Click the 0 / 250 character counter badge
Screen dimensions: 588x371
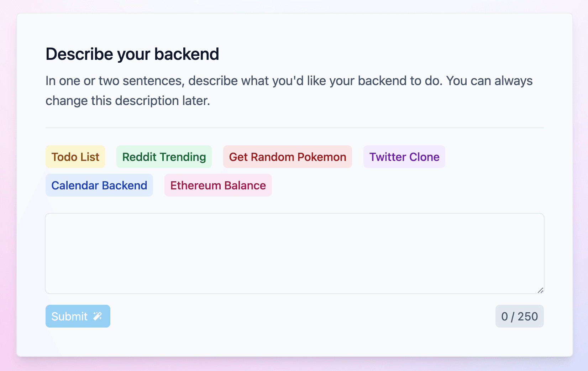tap(519, 316)
